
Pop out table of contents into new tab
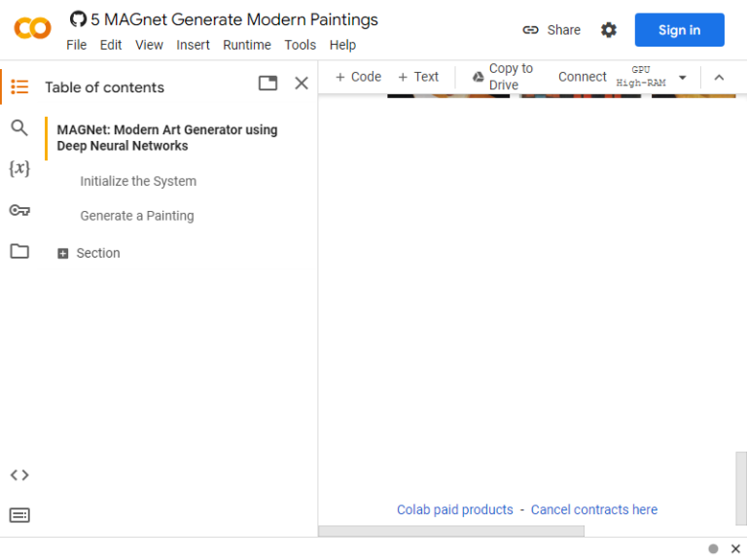[267, 84]
